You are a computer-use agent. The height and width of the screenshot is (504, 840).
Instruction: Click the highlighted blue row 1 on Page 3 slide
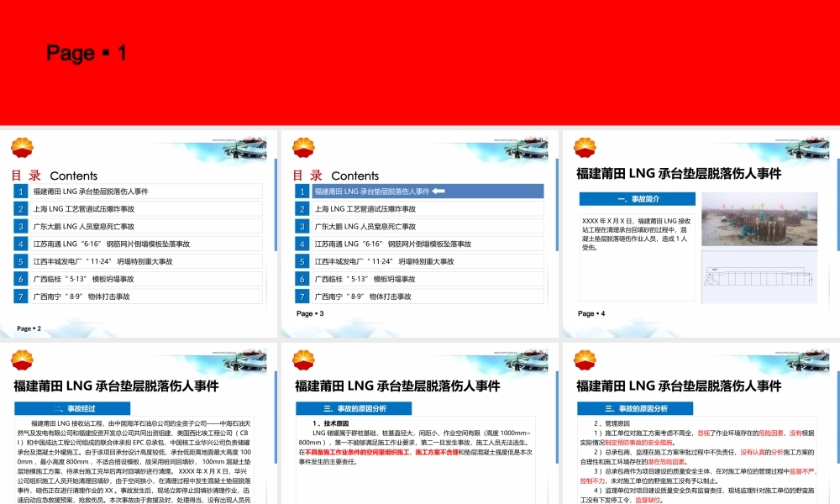pyautogui.click(x=428, y=192)
